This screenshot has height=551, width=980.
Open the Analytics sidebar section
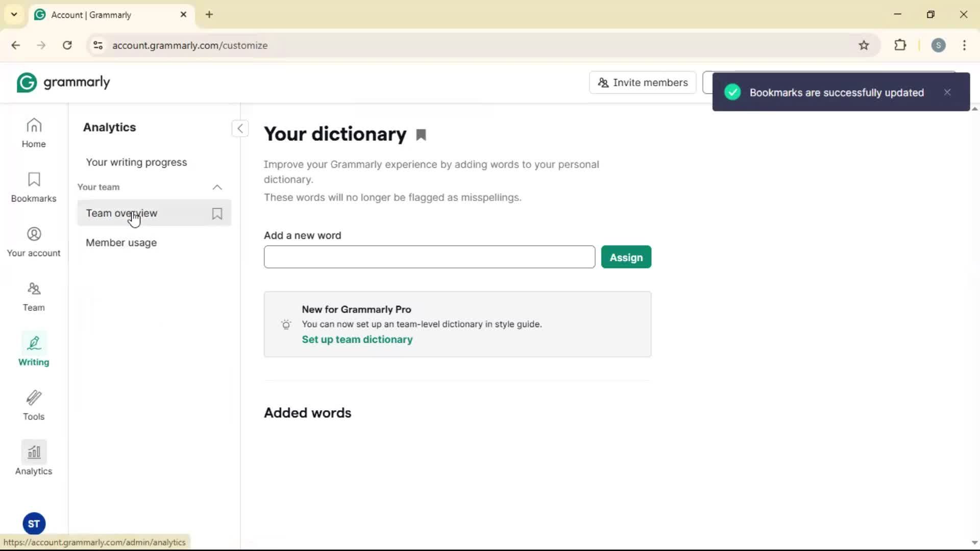(34, 459)
